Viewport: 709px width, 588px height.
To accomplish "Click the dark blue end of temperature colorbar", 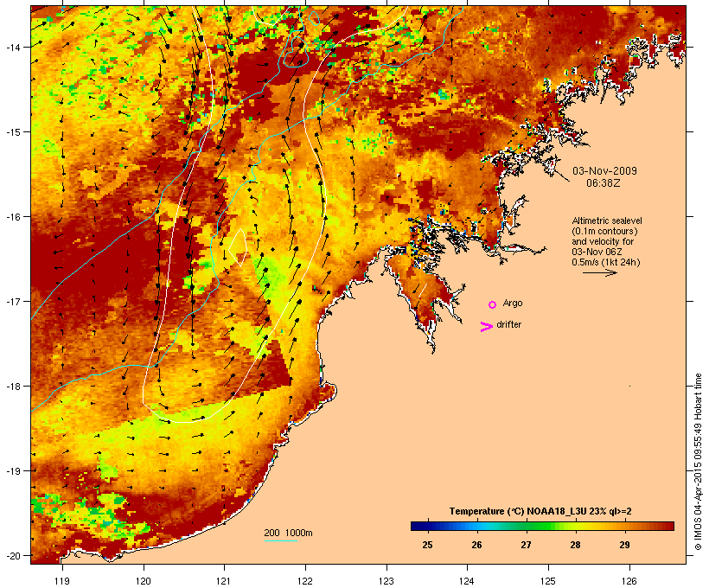I will (x=418, y=526).
